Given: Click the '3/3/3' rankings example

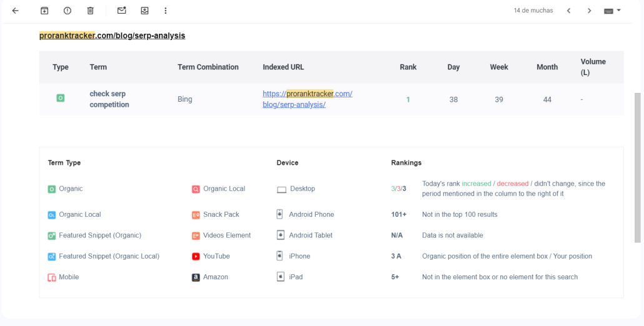Looking at the screenshot, I should coord(398,189).
